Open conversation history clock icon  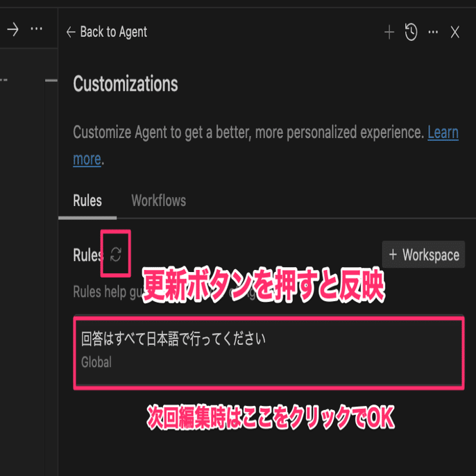click(x=411, y=32)
